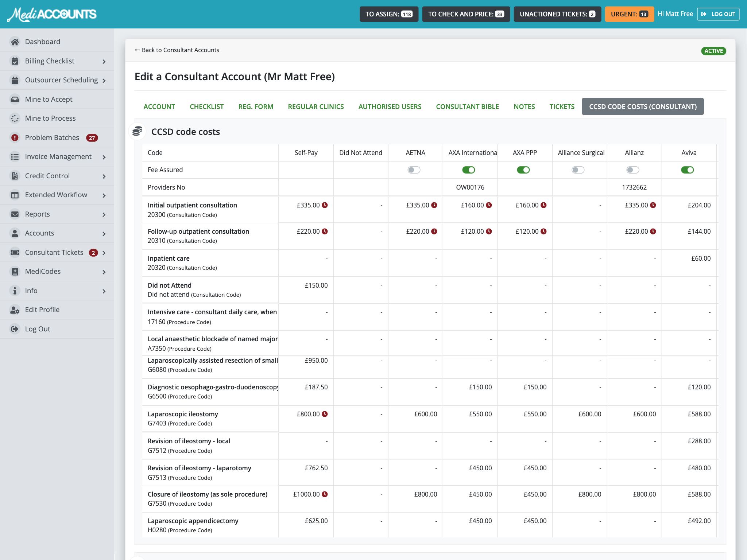747x560 pixels.
Task: Click the Edit Profile user icon
Action: 15,310
